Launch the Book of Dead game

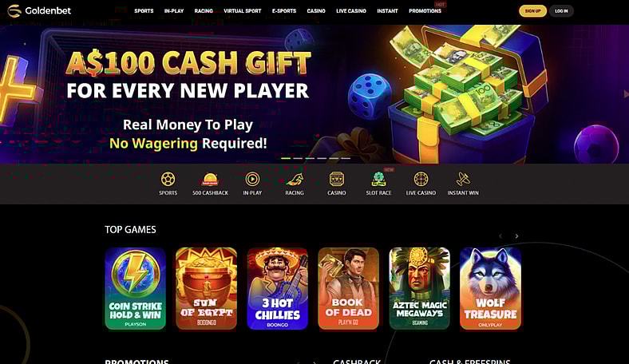tap(348, 288)
